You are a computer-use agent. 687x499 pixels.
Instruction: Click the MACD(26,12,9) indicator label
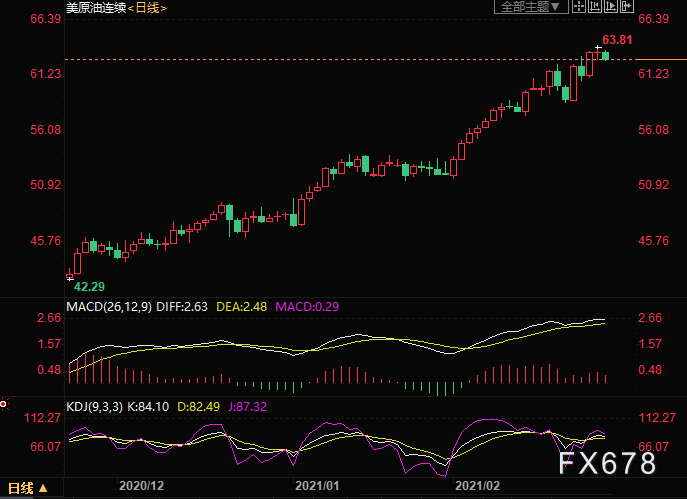point(109,306)
